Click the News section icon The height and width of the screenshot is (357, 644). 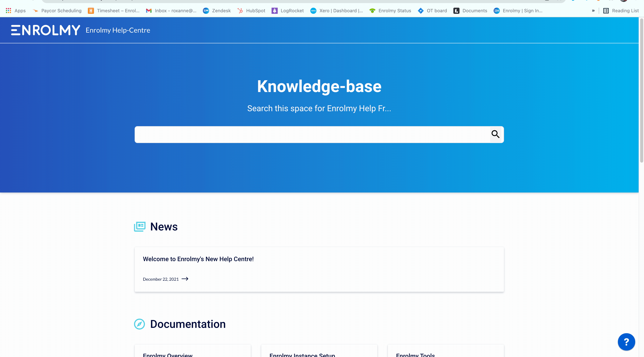(x=140, y=226)
